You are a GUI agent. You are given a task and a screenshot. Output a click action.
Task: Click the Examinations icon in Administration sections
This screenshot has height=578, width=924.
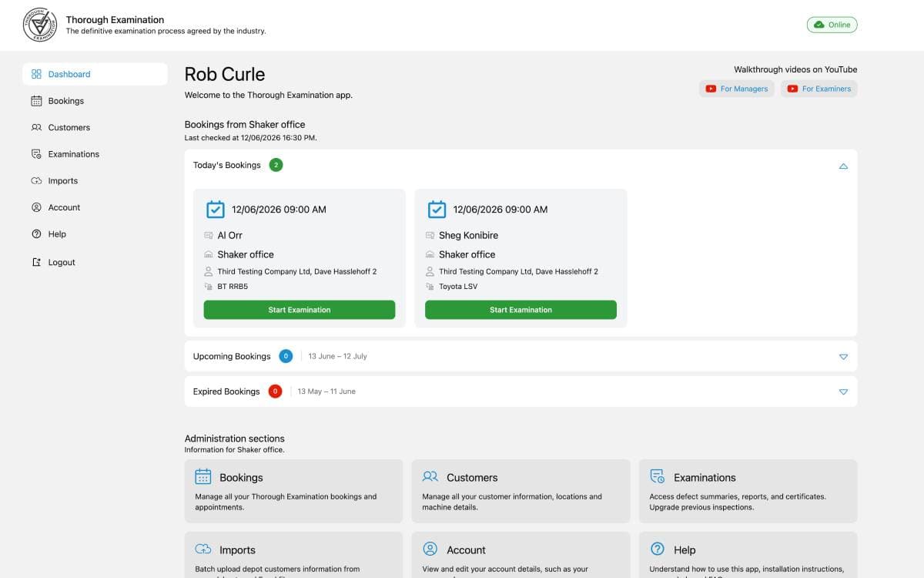(658, 476)
